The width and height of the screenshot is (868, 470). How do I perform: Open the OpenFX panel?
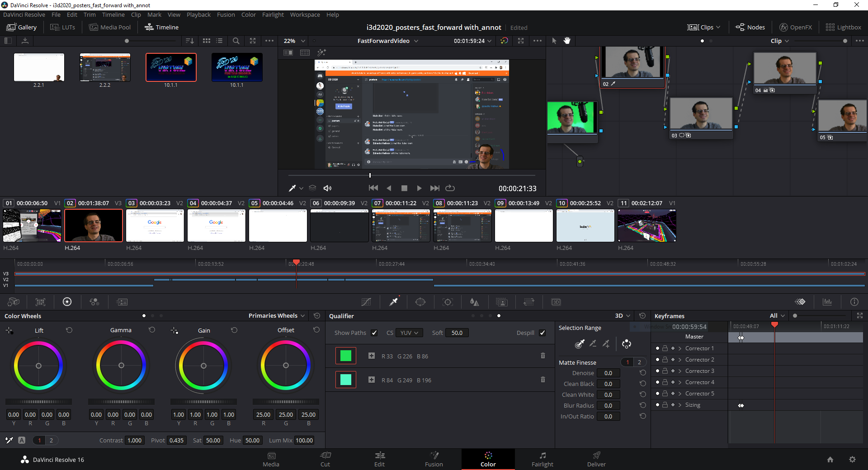[796, 27]
